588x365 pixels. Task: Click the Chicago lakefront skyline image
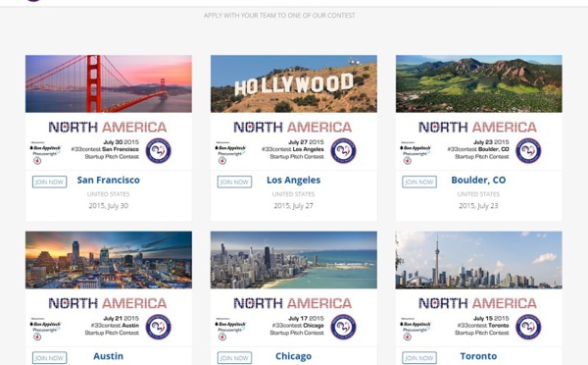294,260
